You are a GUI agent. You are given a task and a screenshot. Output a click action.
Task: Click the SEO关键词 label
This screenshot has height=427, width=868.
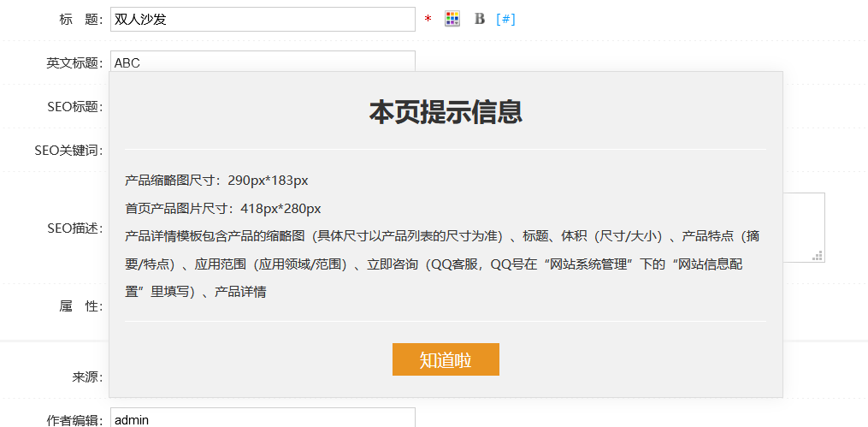click(x=68, y=151)
